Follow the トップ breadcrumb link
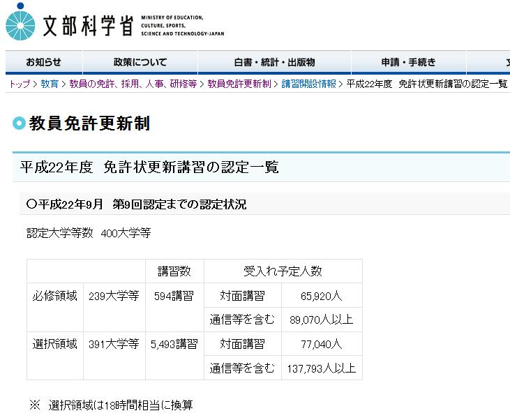Viewport: 510px width, 420px height. tap(20, 84)
